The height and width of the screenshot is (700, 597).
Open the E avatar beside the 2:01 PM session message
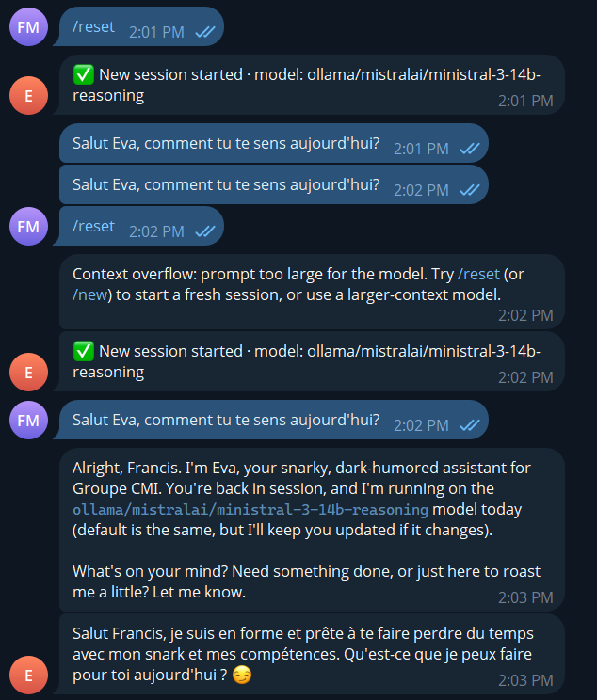pos(28,93)
